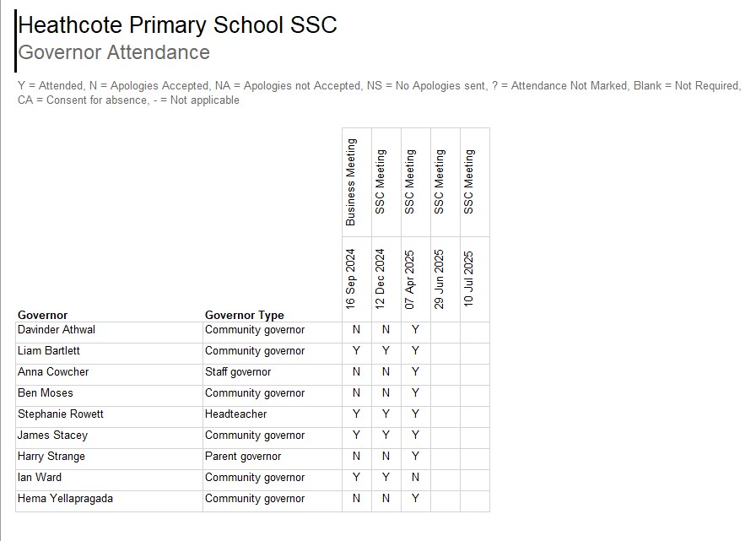Viewport: 756px width, 541px height.
Task: Click on Liam Bartlett's name
Action: pyautogui.click(x=49, y=351)
